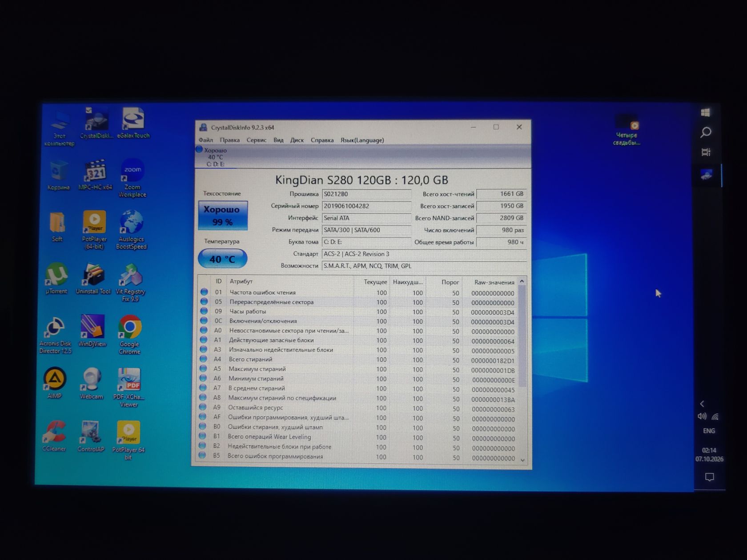Open the Soft folder on desktop
747x560 pixels.
coord(57,227)
